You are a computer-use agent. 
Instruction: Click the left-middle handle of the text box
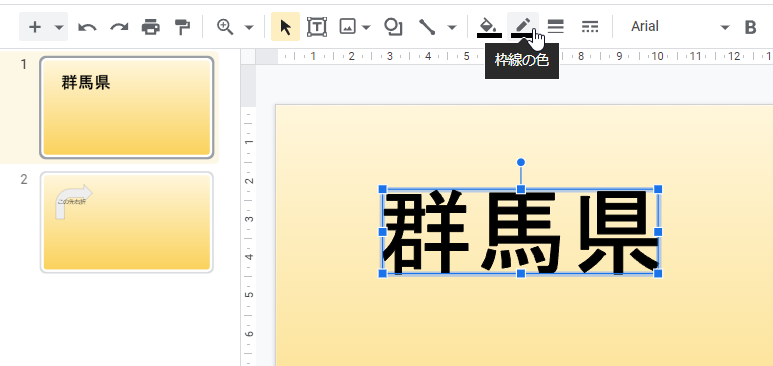[382, 232]
